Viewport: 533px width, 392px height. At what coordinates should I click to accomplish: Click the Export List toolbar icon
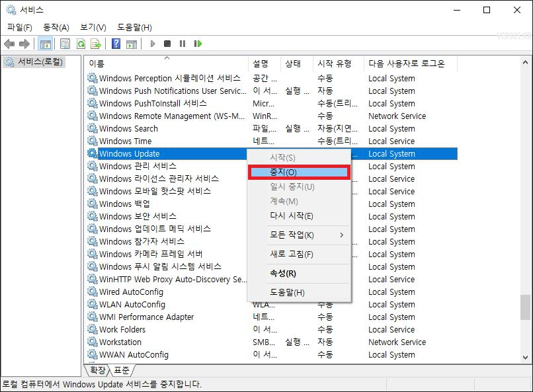[x=96, y=44]
